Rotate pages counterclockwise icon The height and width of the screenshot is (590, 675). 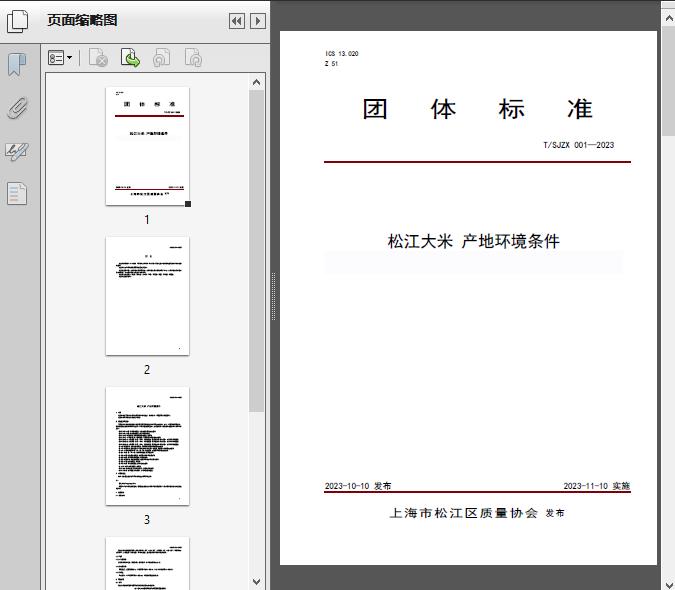point(161,58)
